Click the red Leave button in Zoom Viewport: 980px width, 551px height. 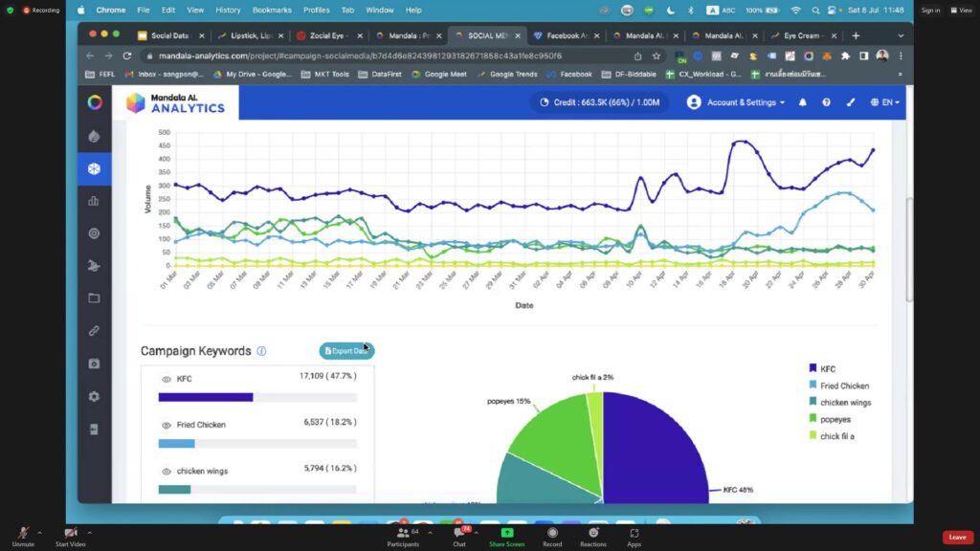point(957,538)
